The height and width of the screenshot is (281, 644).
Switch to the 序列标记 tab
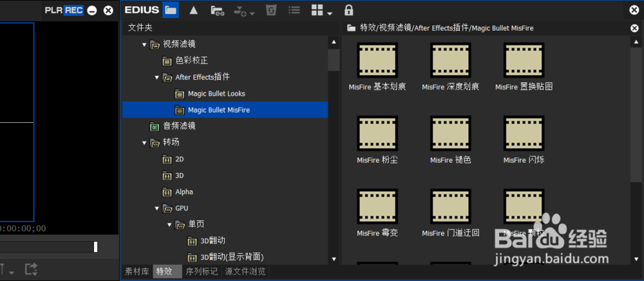[202, 271]
